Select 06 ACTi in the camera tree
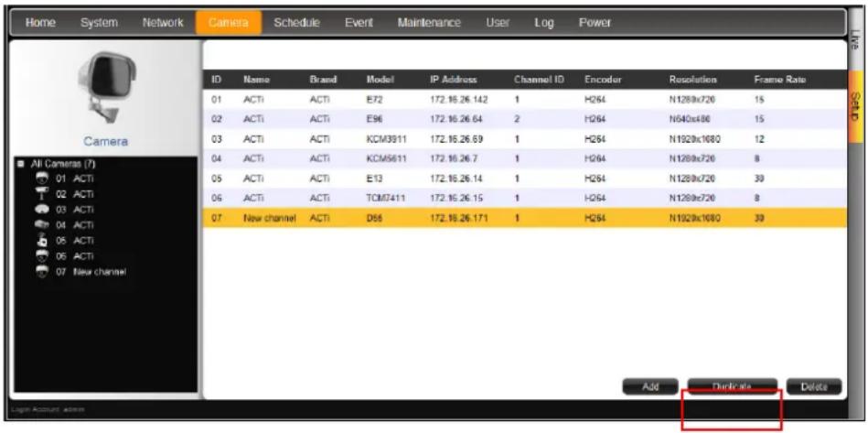868x433 pixels. click(x=74, y=256)
